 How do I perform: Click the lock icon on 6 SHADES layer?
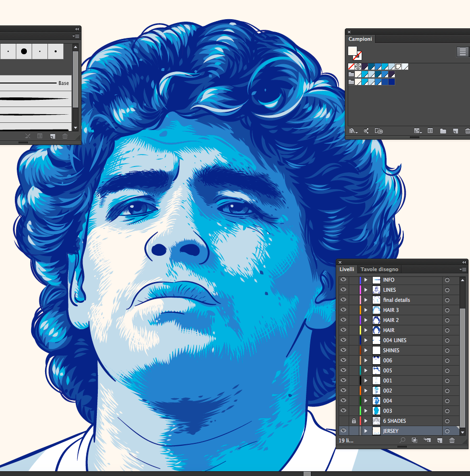pos(354,421)
